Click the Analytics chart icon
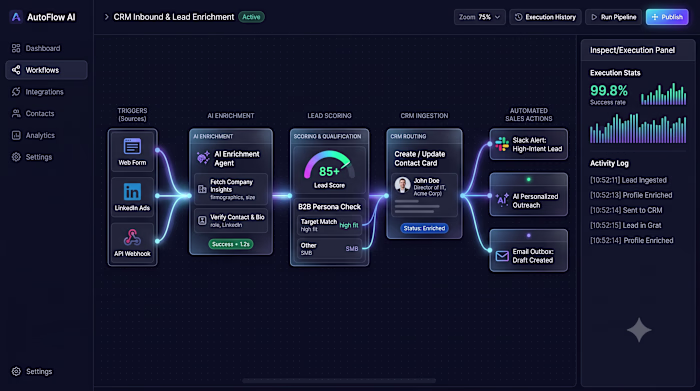 coord(16,135)
